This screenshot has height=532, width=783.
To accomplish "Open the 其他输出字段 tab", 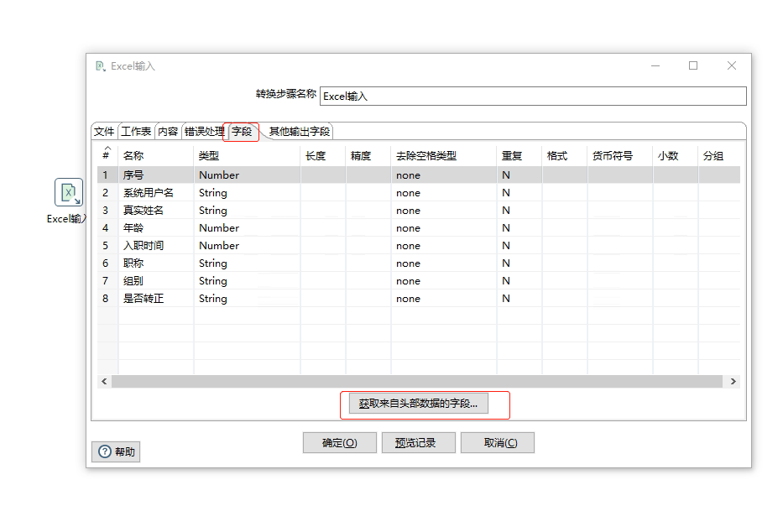I will pyautogui.click(x=300, y=132).
